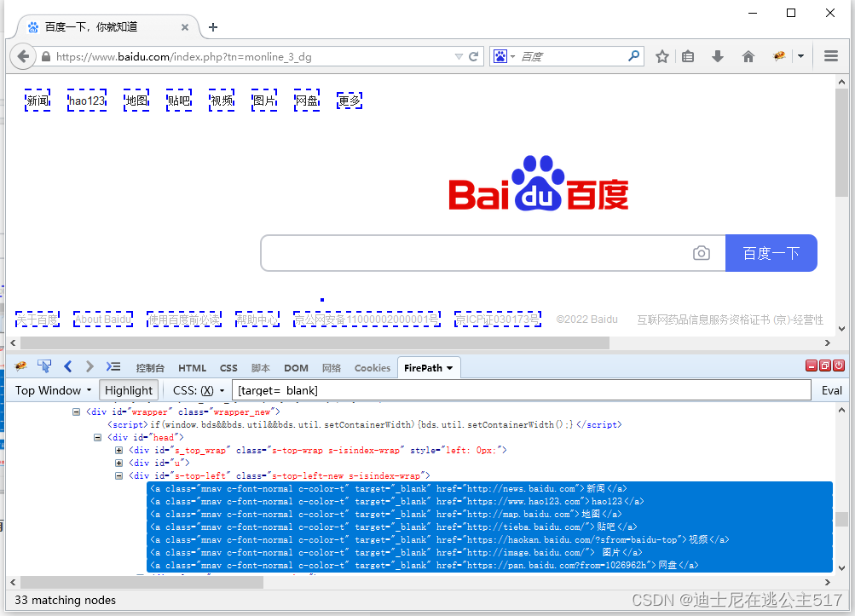Click Firebug panel back arrow

[x=68, y=366]
